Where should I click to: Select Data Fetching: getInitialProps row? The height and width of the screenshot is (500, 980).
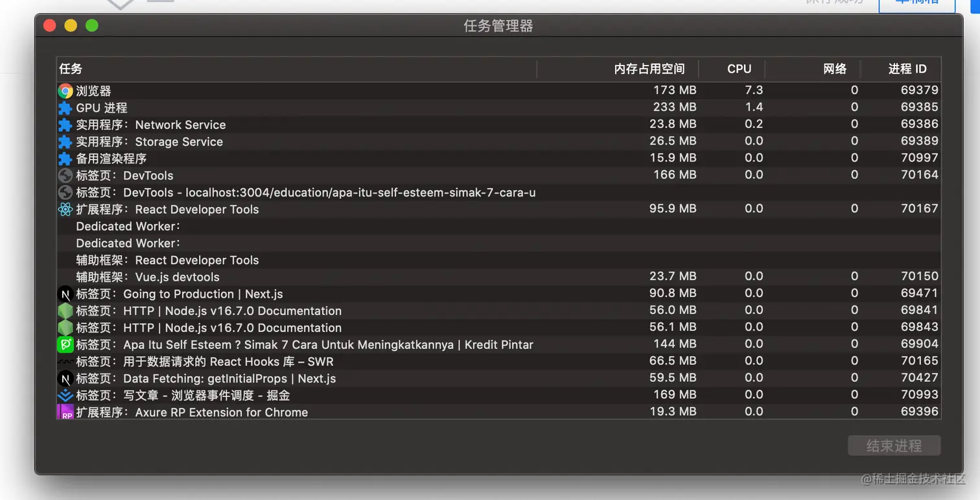point(498,378)
